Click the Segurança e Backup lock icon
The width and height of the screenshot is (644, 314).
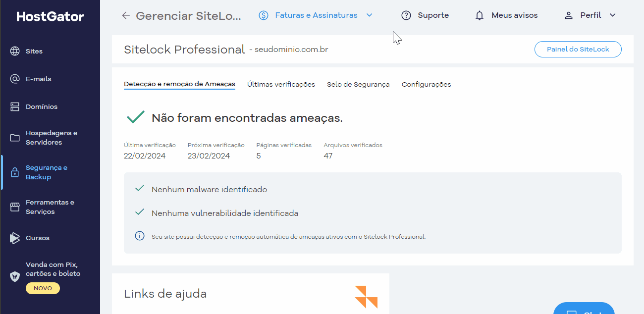click(15, 172)
